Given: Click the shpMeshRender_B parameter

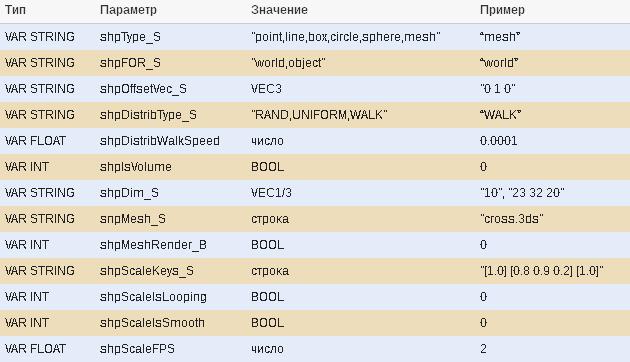Looking at the screenshot, I should click(x=153, y=245).
